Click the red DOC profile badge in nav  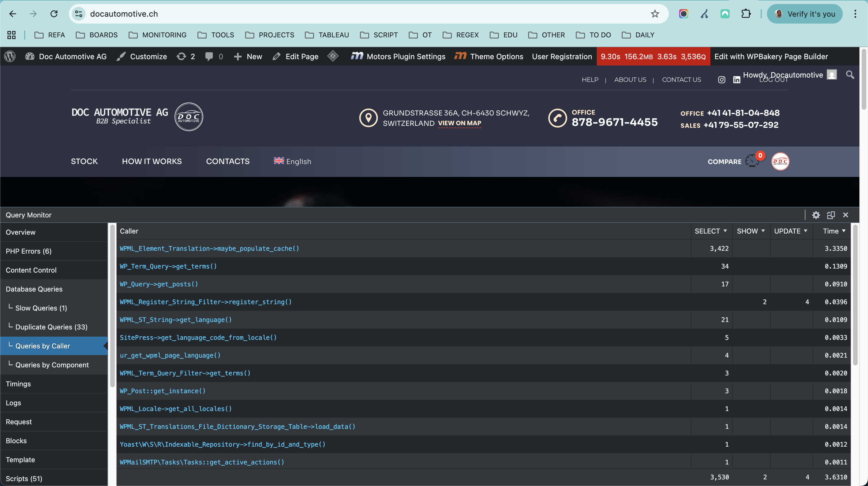coord(780,161)
